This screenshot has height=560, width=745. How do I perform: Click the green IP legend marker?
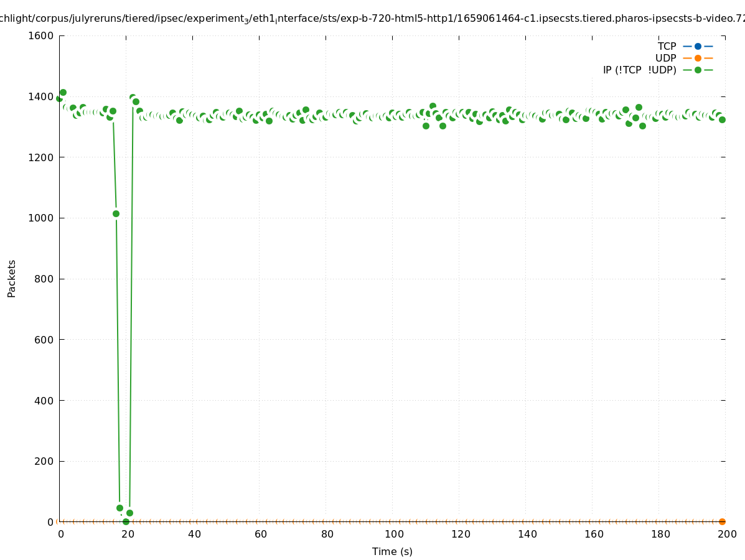pos(698,70)
